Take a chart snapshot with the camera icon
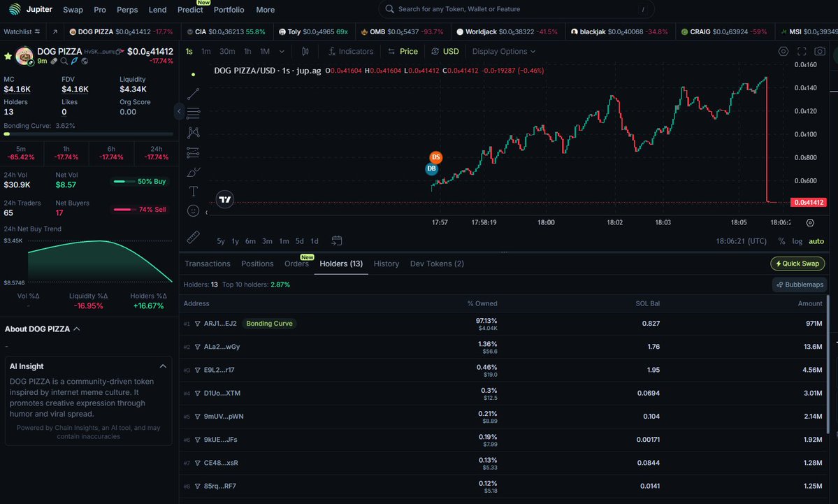838x504 pixels. (x=819, y=51)
